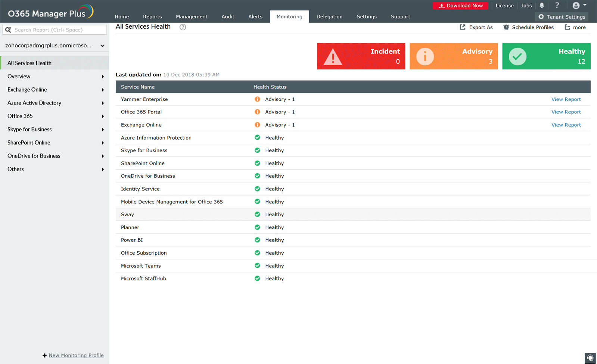Image resolution: width=597 pixels, height=364 pixels.
Task: Click the last updated timestamp 10 Dec 2018
Action: click(x=191, y=75)
